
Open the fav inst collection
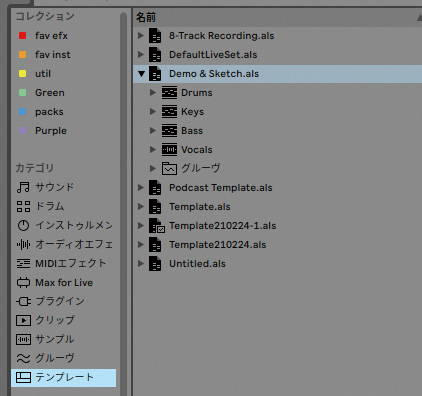tap(53, 55)
